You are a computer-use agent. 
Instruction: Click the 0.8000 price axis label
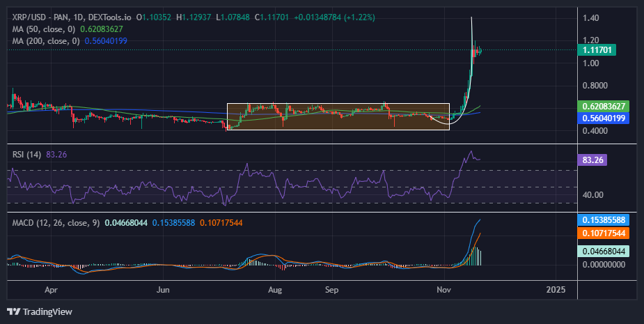pyautogui.click(x=595, y=86)
